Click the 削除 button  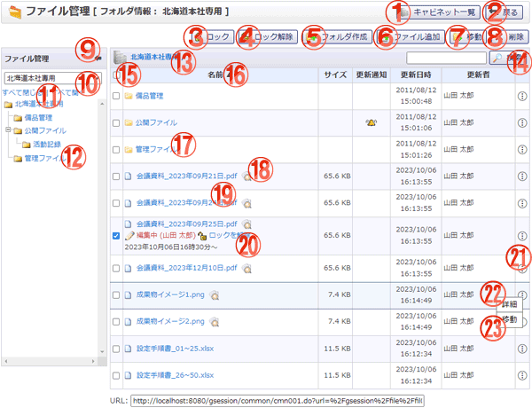click(x=508, y=36)
